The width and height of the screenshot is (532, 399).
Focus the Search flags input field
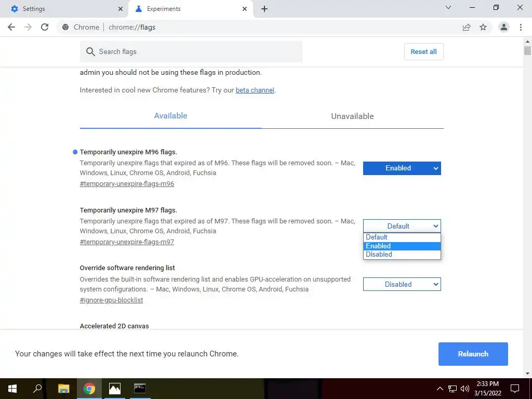click(x=191, y=51)
